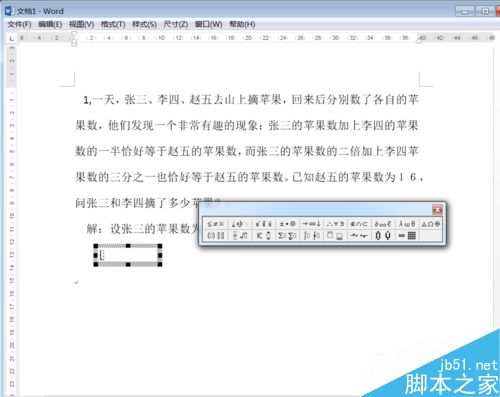Open the arrow symbols palette
Image resolution: width=500 pixels, height=397 pixels.
[x=312, y=224]
